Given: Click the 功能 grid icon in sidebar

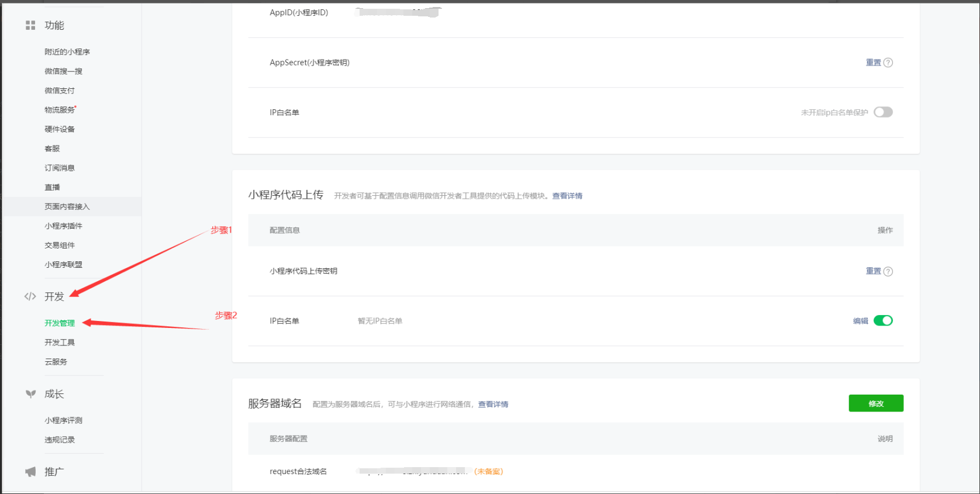Looking at the screenshot, I should coord(30,25).
